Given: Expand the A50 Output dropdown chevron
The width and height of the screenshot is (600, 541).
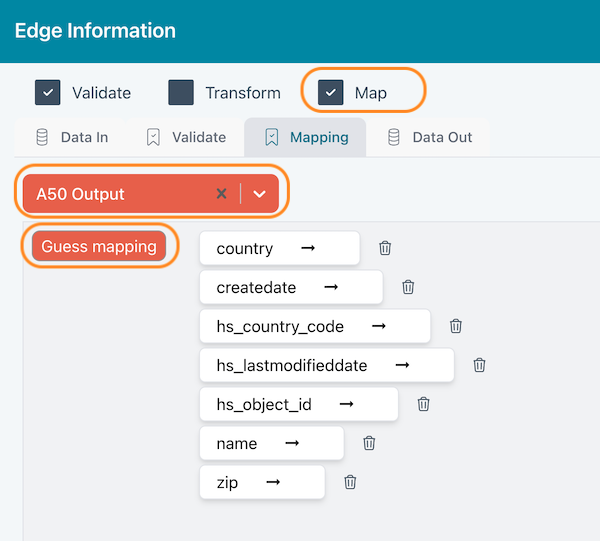Looking at the screenshot, I should pos(260,194).
